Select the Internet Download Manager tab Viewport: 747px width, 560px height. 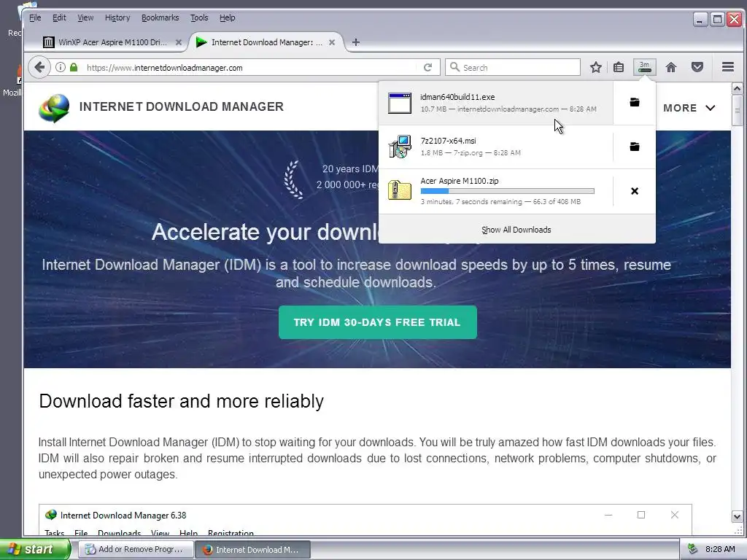tap(266, 42)
